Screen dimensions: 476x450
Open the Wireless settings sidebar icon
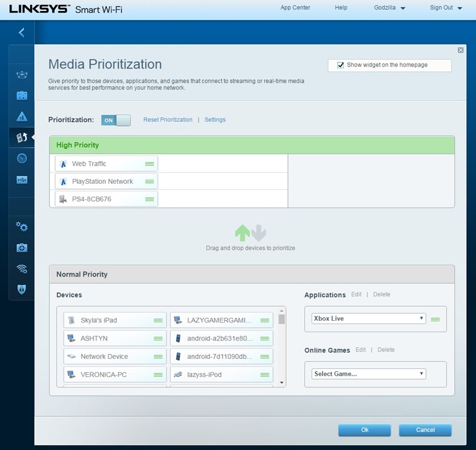coord(22,268)
